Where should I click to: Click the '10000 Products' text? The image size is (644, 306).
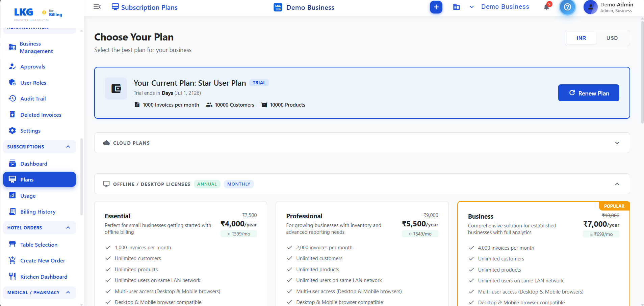287,105
